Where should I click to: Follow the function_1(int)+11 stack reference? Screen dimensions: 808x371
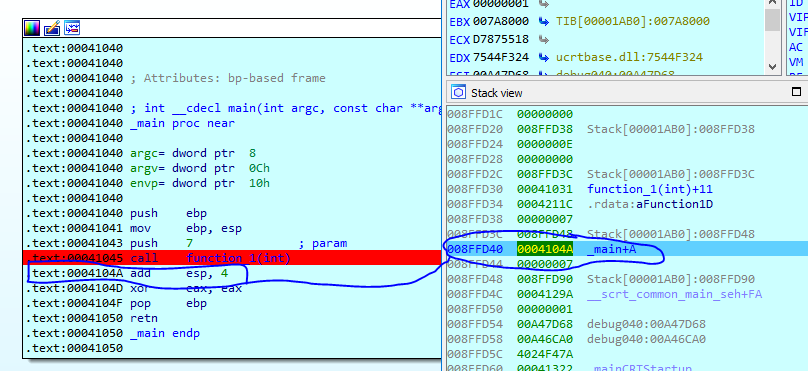click(650, 189)
